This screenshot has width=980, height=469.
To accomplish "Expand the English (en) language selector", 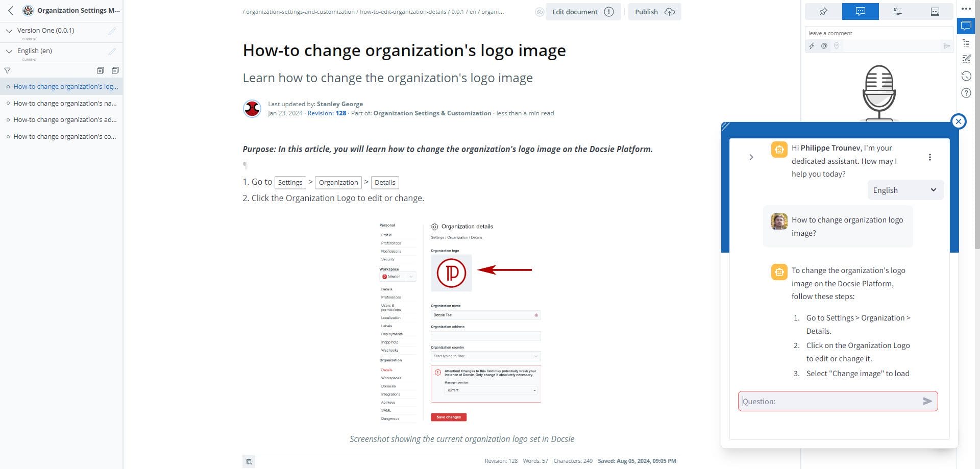I will tap(9, 51).
